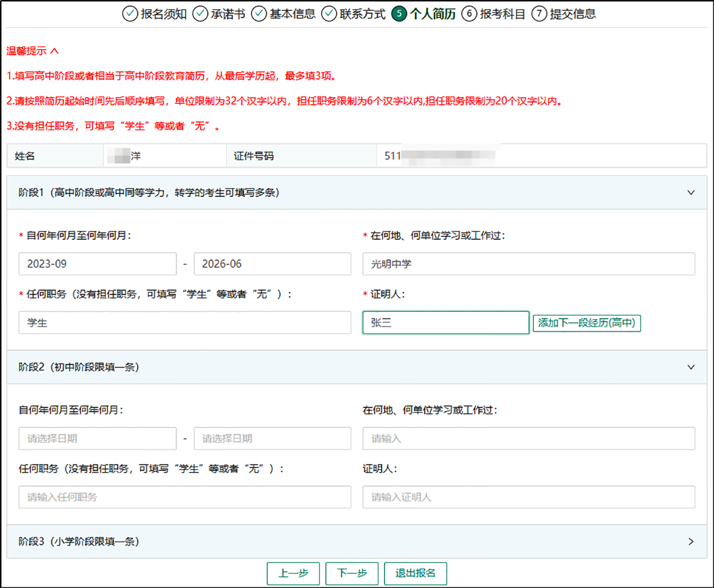Expand the 阶段3 小学阶段 section
The image size is (714, 588).
tap(690, 541)
